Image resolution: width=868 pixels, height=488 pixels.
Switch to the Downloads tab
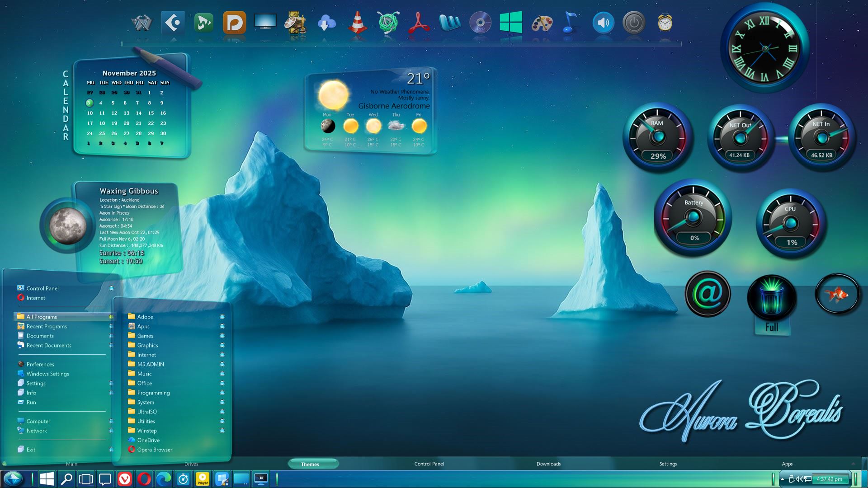click(548, 464)
